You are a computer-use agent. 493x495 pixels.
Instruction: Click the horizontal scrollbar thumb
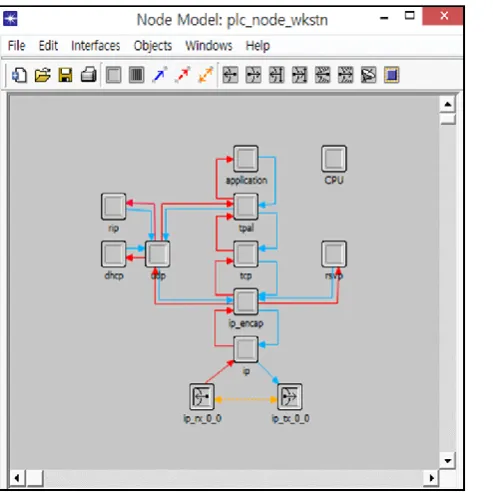[x=35, y=478]
